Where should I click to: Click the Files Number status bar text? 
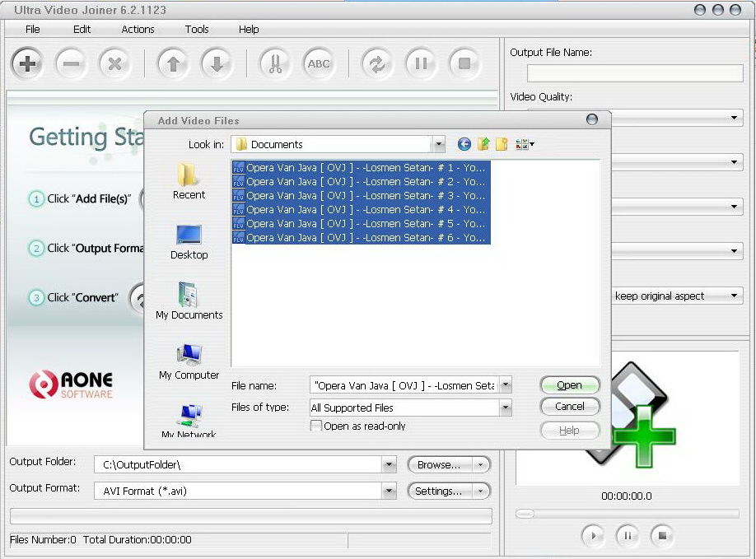pos(43,540)
